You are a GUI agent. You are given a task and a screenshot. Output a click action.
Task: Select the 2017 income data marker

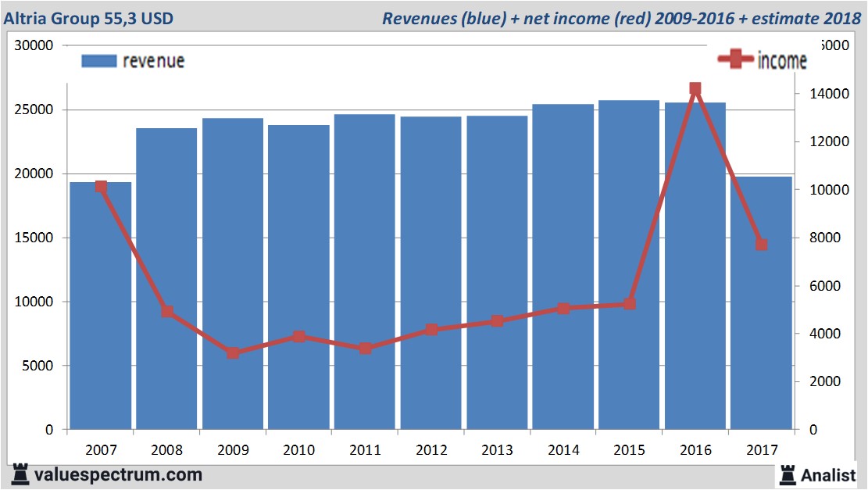(x=762, y=245)
